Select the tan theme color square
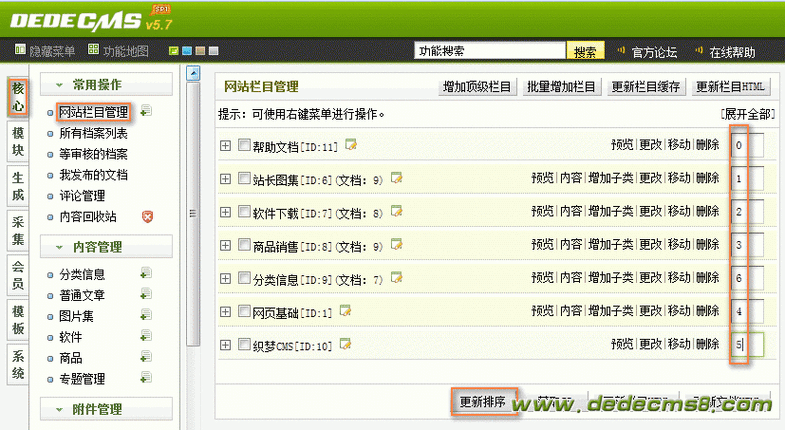This screenshot has height=430, width=785. pyautogui.click(x=200, y=51)
